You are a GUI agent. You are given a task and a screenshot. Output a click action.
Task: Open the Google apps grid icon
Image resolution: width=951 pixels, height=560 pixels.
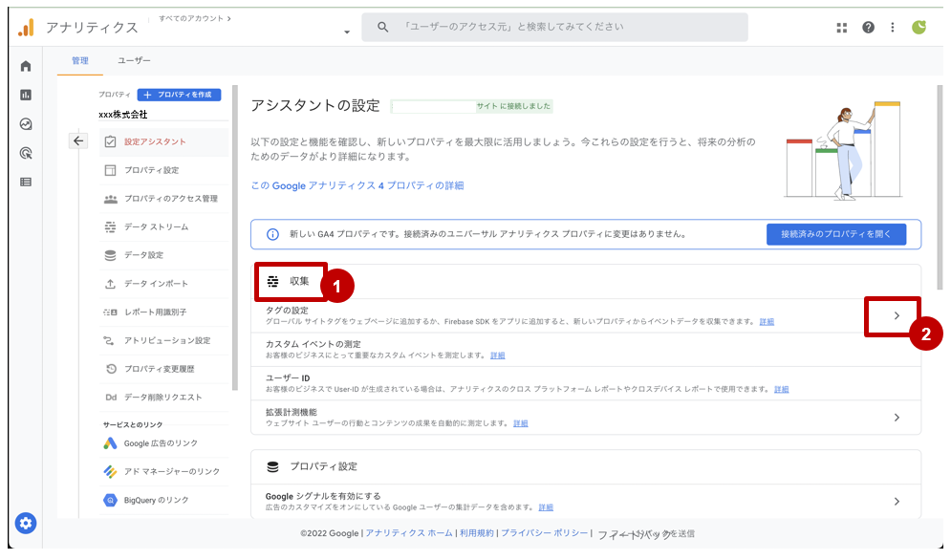pos(842,28)
